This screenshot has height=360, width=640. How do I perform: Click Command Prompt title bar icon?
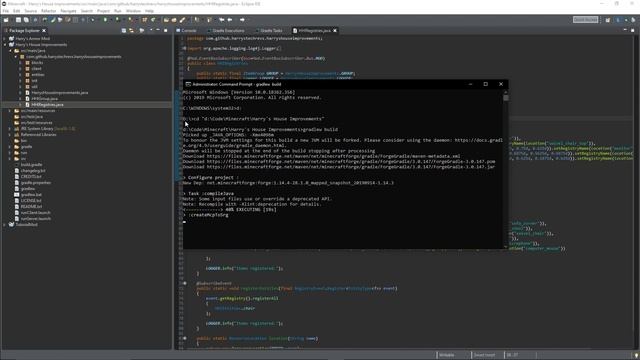pos(188,84)
